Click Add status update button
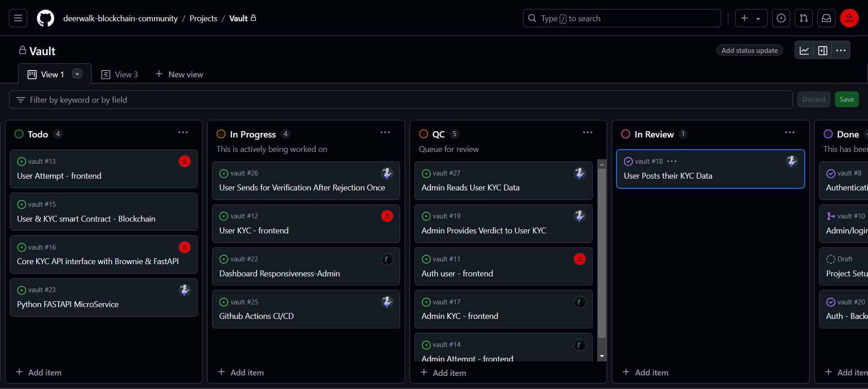 pos(750,50)
